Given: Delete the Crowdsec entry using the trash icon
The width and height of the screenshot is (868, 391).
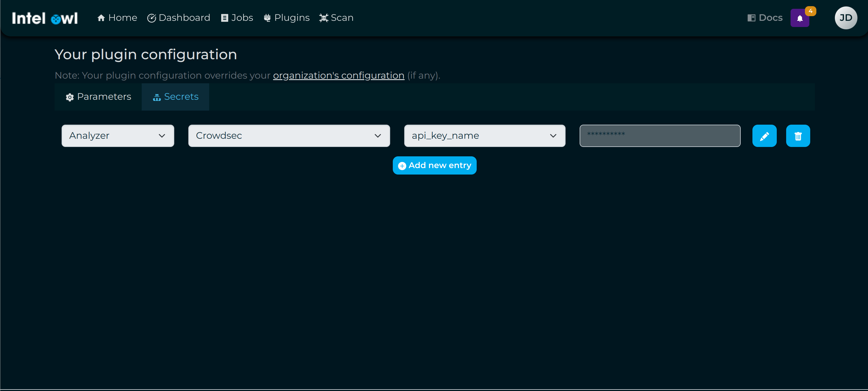Looking at the screenshot, I should (x=798, y=136).
